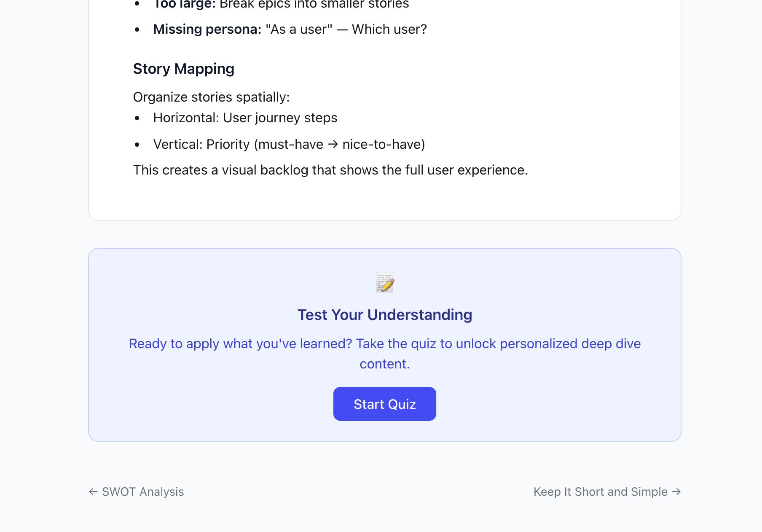Screen dimensions: 762x532
Task: Click the bold Missing persona label
Action: tap(207, 30)
